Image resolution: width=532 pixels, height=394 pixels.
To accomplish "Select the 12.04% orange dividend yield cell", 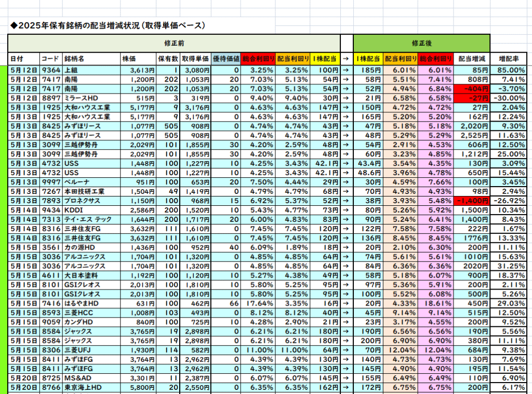I will click(x=401, y=350).
